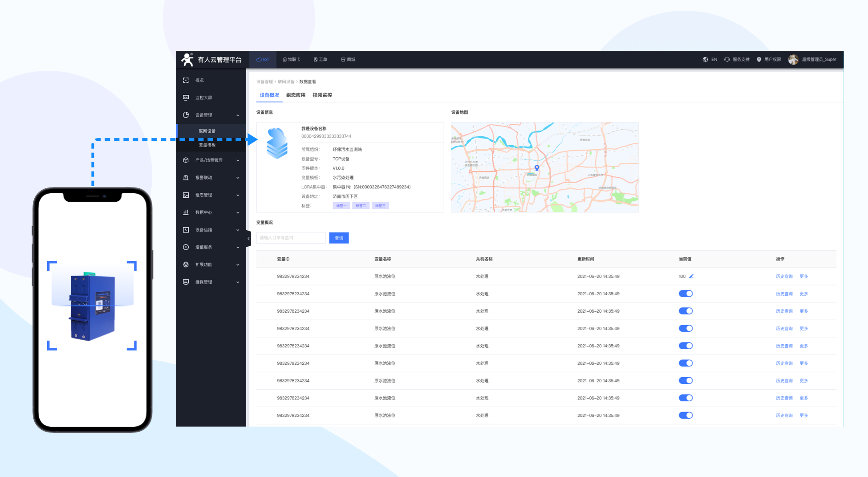868x477 pixels.
Task: Click the location pin on the map
Action: point(537,168)
